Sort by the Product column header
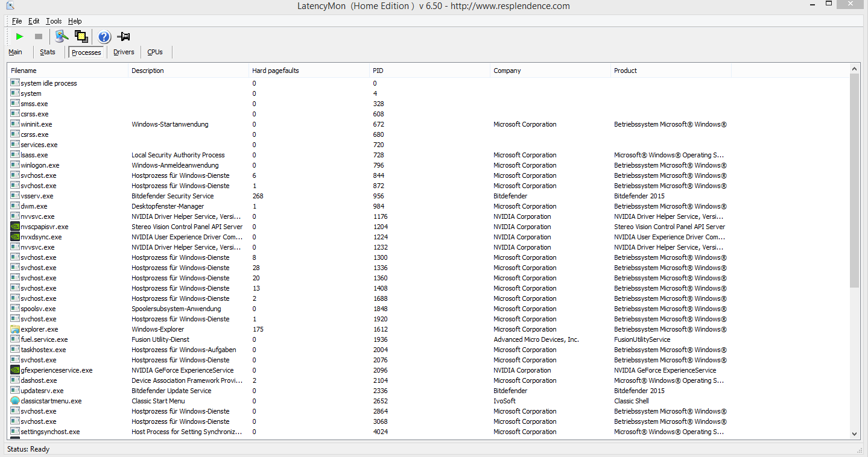This screenshot has width=868, height=457. pos(671,71)
